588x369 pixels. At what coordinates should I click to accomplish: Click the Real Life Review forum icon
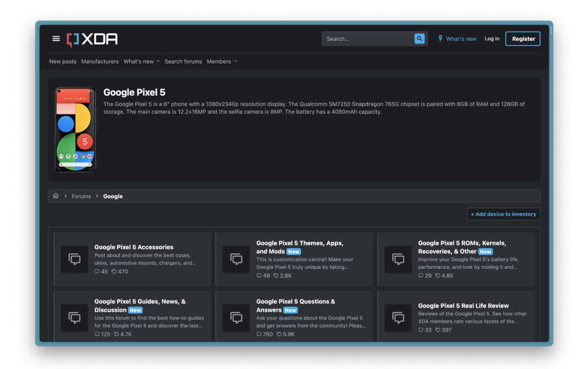[398, 318]
